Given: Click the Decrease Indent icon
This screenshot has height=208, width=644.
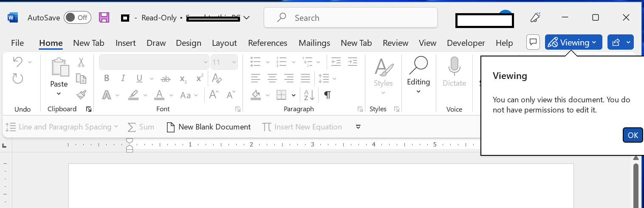Looking at the screenshot, I should coord(336,62).
